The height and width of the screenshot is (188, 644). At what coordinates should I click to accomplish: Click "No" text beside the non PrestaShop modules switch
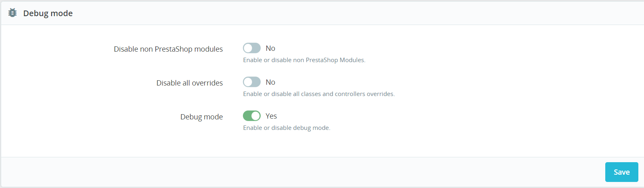point(270,48)
